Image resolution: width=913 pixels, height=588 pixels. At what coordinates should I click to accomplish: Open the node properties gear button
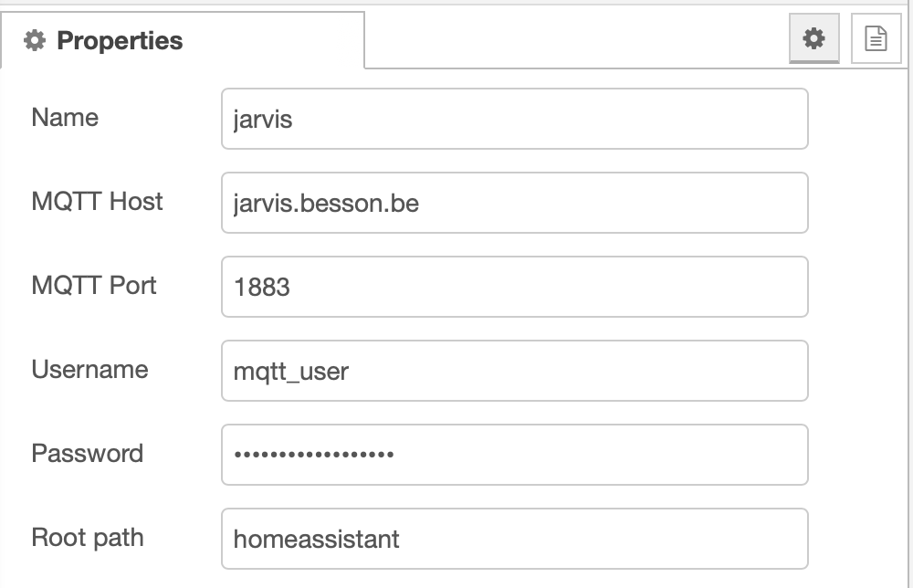pyautogui.click(x=813, y=39)
